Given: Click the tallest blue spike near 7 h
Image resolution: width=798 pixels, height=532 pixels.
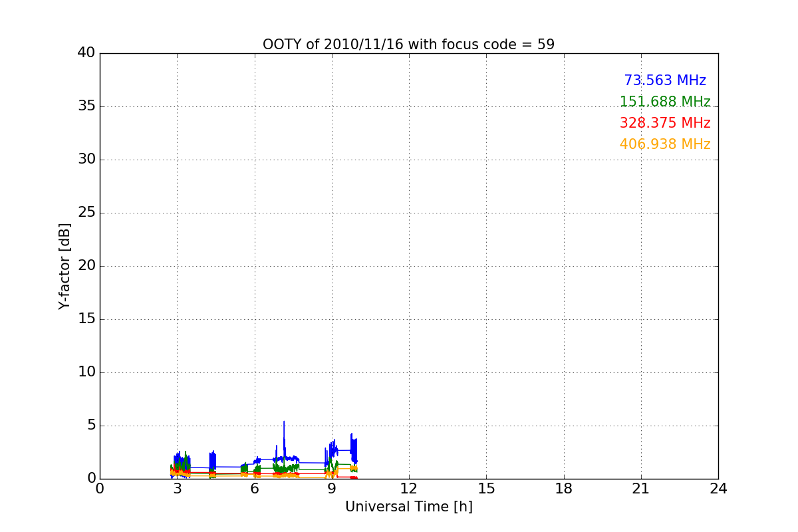Looking at the screenshot, I should [x=284, y=439].
